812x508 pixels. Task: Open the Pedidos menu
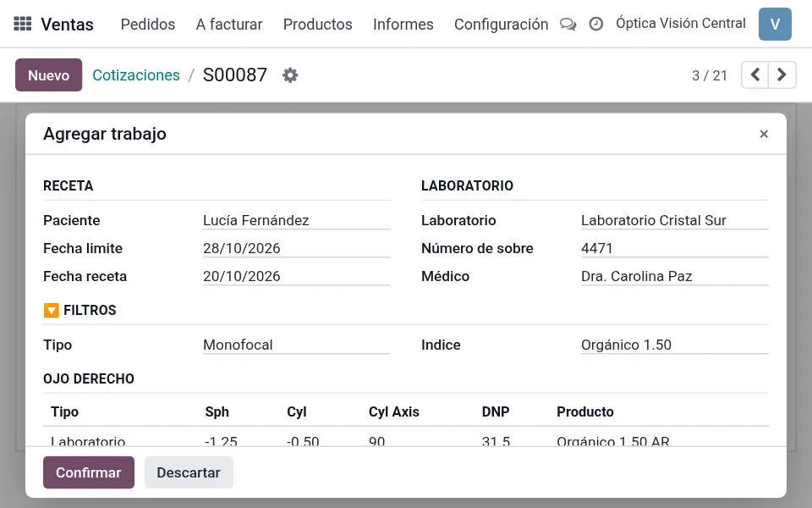tap(147, 25)
